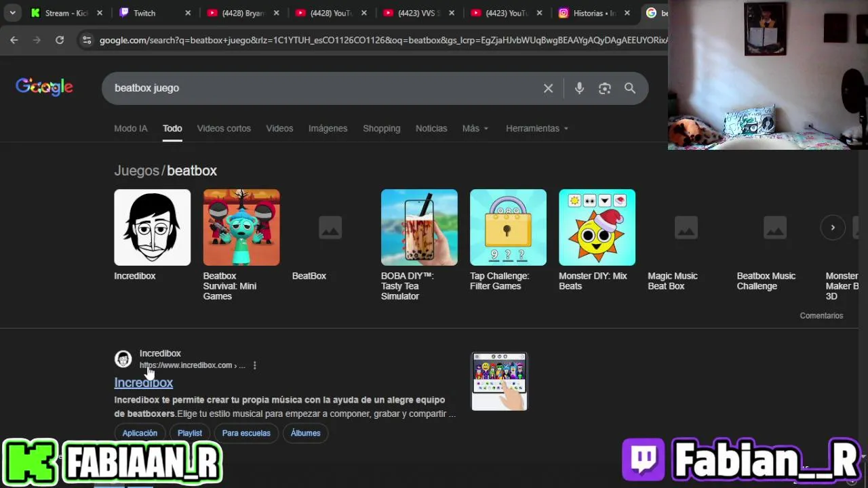Open the (4428) Bryan YouTube tab
The width and height of the screenshot is (868, 488).
click(243, 13)
